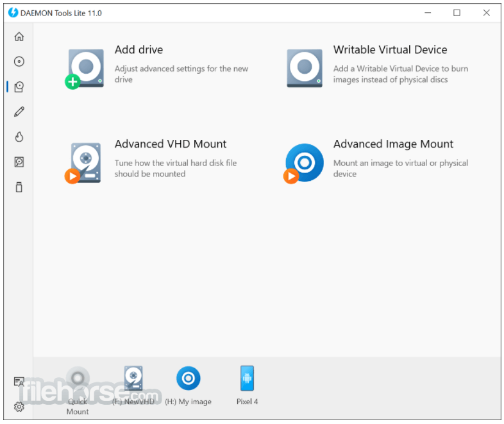Minimize the DAEMON Tools Lite window

click(428, 13)
